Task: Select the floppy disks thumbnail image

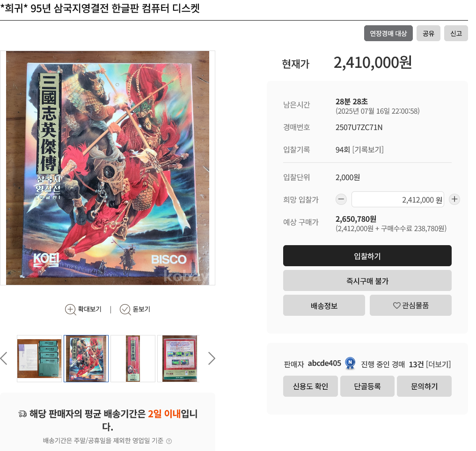Action: pos(39,358)
